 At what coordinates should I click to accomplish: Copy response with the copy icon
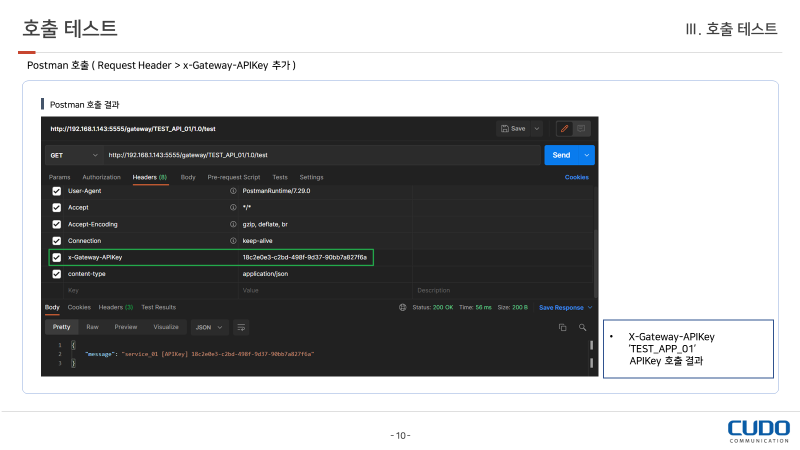(x=562, y=327)
